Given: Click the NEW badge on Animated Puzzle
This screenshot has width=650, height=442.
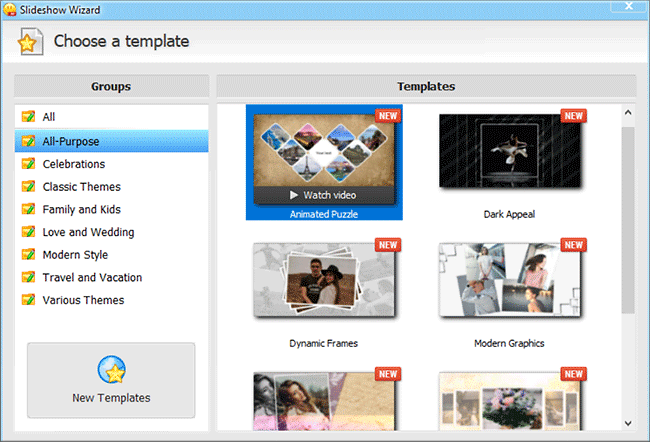Looking at the screenshot, I should point(388,116).
